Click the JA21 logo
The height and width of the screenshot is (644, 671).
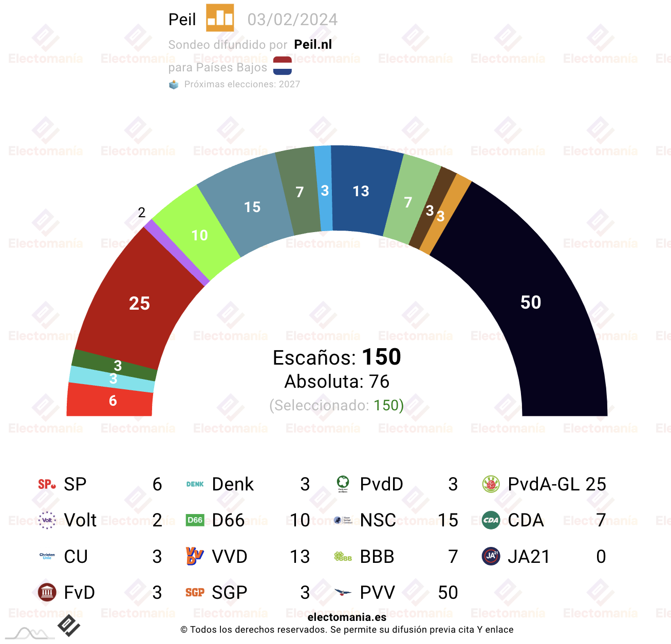tap(491, 556)
